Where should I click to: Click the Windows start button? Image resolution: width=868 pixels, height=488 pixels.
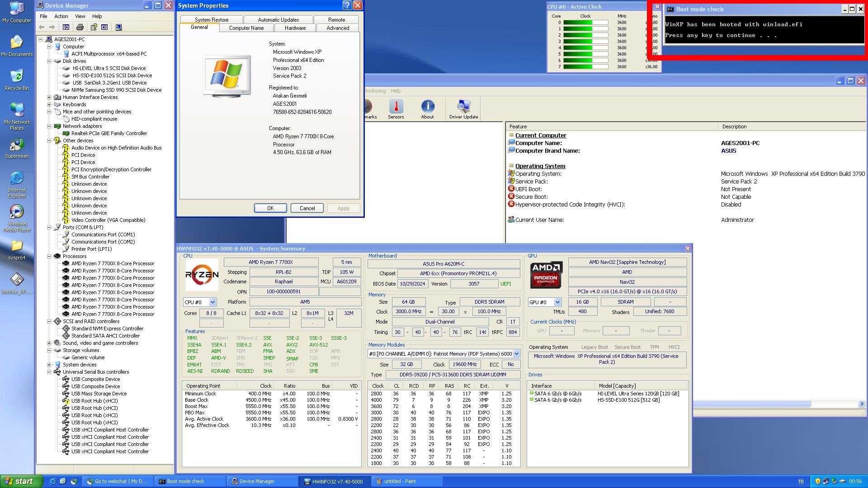pos(21,481)
